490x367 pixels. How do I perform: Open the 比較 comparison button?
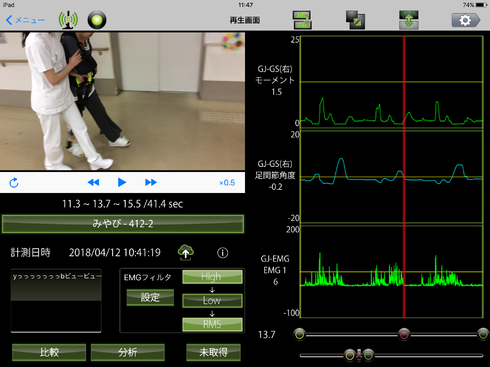pyautogui.click(x=49, y=352)
